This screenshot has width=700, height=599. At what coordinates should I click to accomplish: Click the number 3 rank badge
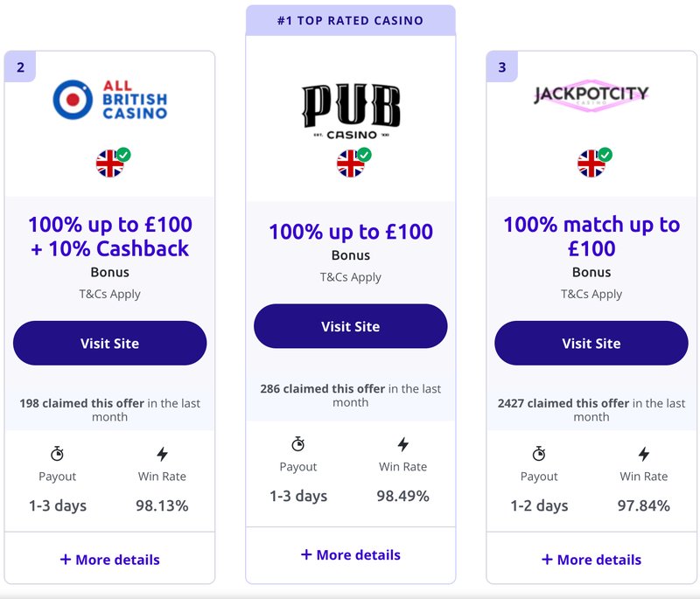(500, 65)
